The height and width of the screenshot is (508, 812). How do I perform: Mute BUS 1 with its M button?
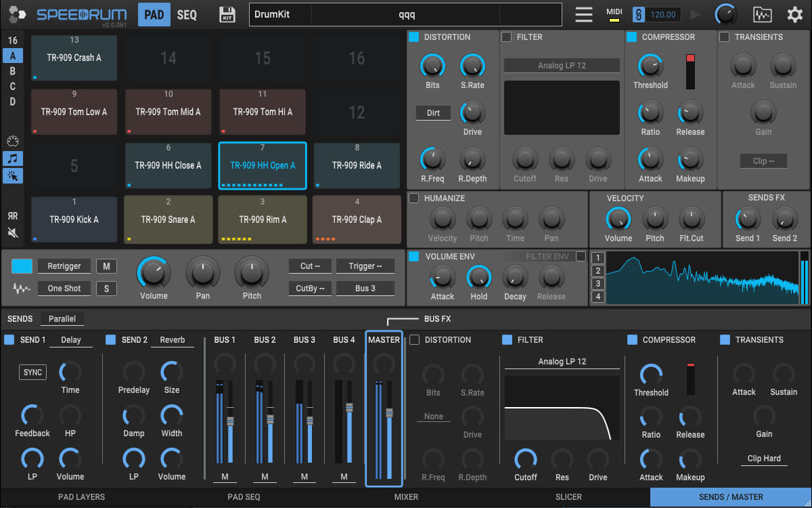pyautogui.click(x=225, y=477)
